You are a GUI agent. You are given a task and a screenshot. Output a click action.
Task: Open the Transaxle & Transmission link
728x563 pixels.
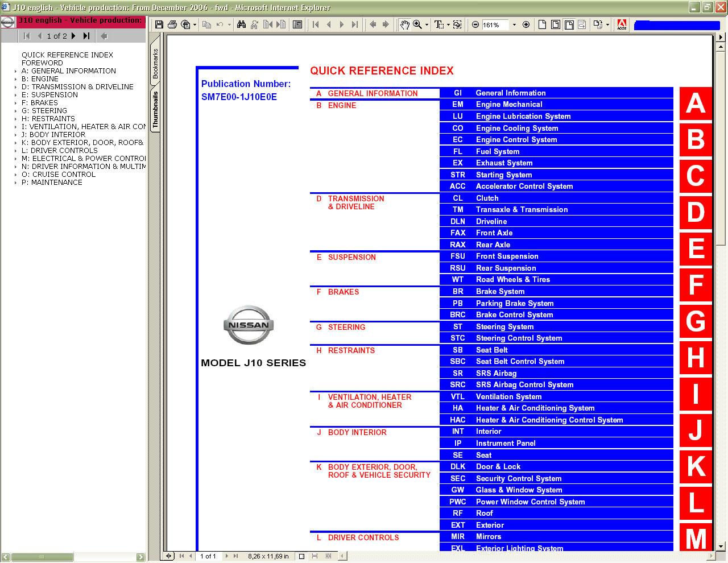pos(522,210)
